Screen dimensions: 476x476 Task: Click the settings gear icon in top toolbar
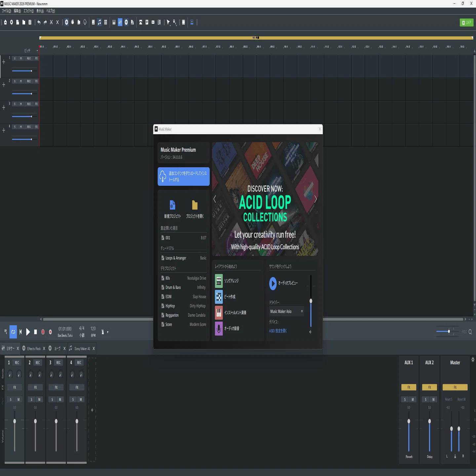coord(12,22)
